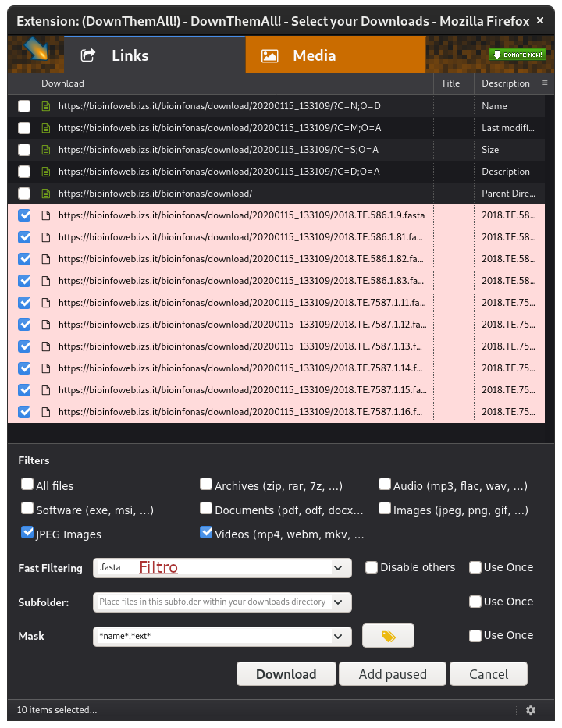Uncheck the JPEG Images filter
Viewport: 562px width, 728px height.
[x=27, y=533]
